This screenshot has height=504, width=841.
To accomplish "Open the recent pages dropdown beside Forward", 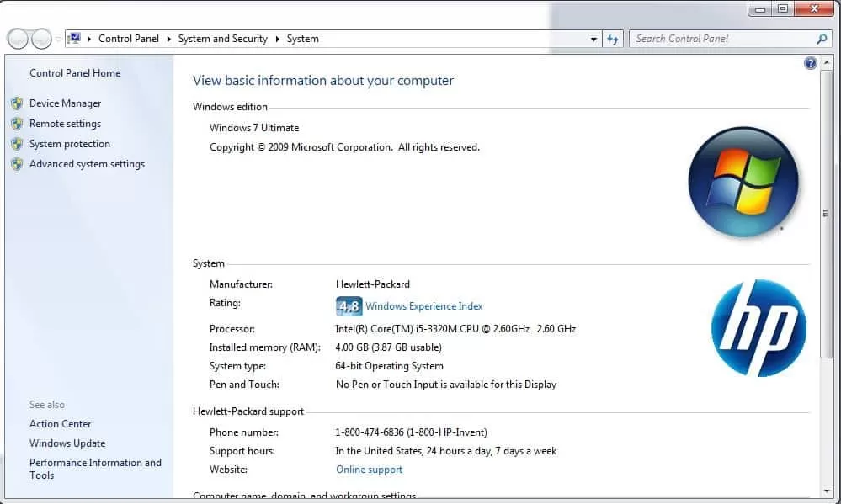I will (58, 39).
